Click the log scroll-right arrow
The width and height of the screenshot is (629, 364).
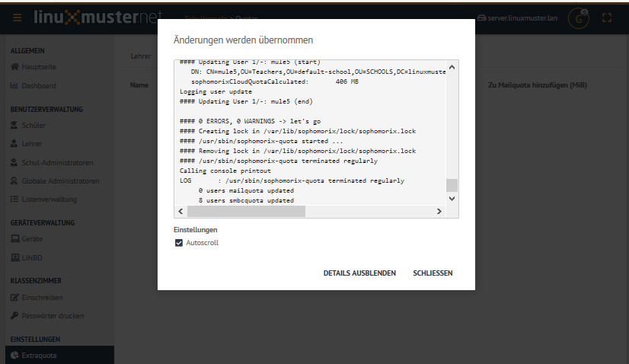click(439, 212)
